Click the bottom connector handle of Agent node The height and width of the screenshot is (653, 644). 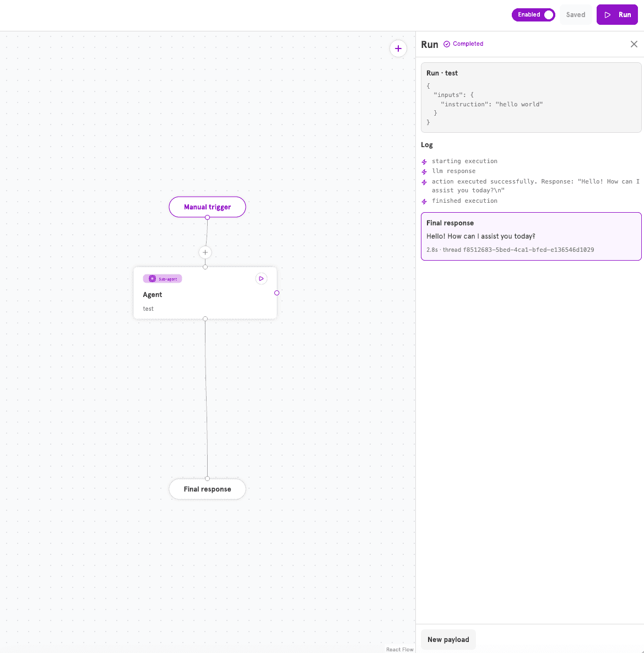coord(205,319)
